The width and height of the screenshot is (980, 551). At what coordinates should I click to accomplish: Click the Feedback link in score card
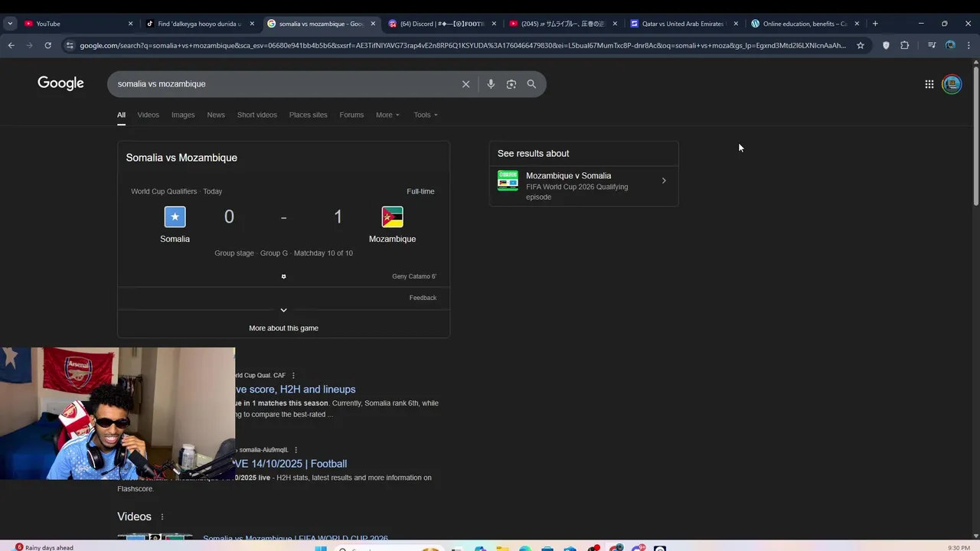pos(423,298)
